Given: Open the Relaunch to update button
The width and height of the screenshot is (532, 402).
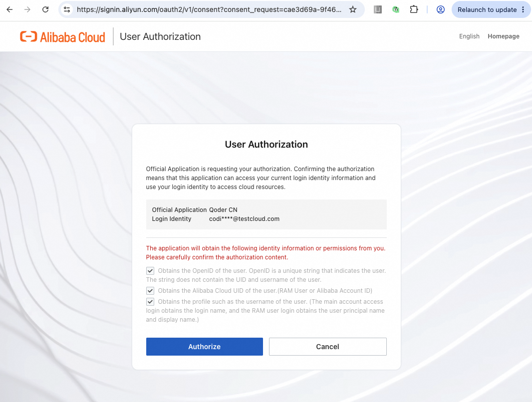Looking at the screenshot, I should click(487, 9).
